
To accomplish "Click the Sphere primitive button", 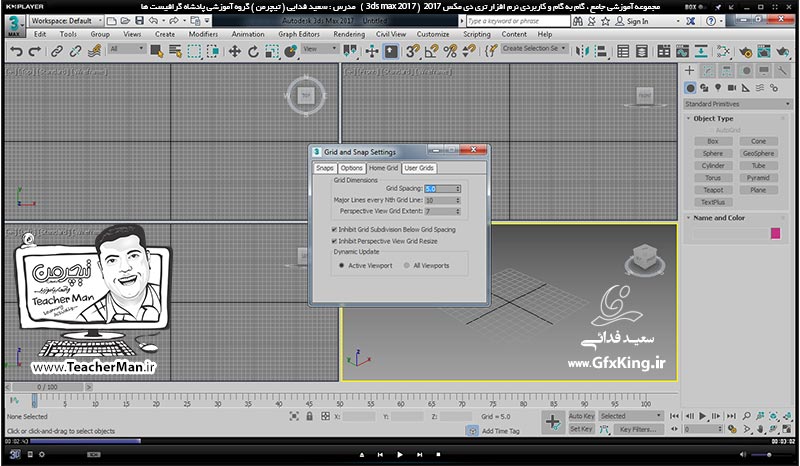I will [x=713, y=154].
